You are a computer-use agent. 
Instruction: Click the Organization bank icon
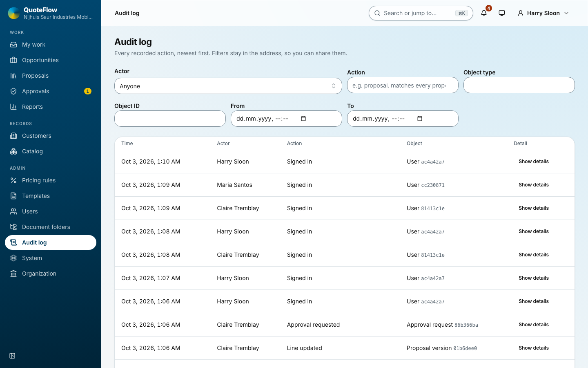(x=13, y=274)
